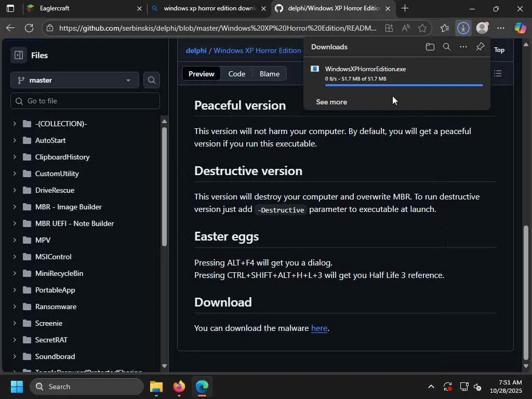Expand the ClipboardHistory folder
The height and width of the screenshot is (399, 532).
click(x=15, y=157)
